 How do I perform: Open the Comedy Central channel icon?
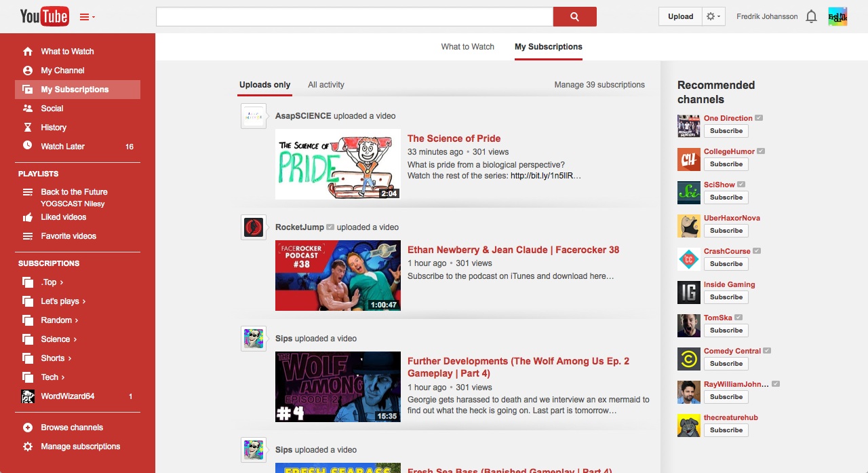pos(688,359)
